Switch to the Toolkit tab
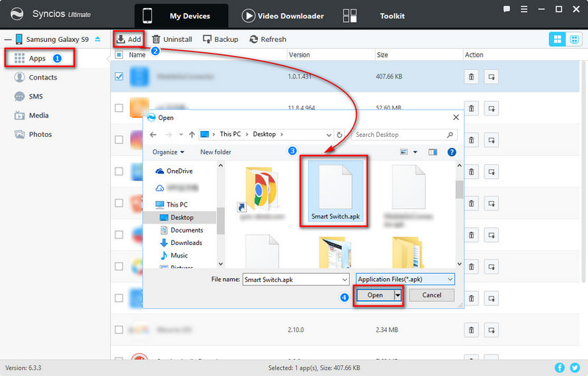This screenshot has height=376, width=588. 374,15
